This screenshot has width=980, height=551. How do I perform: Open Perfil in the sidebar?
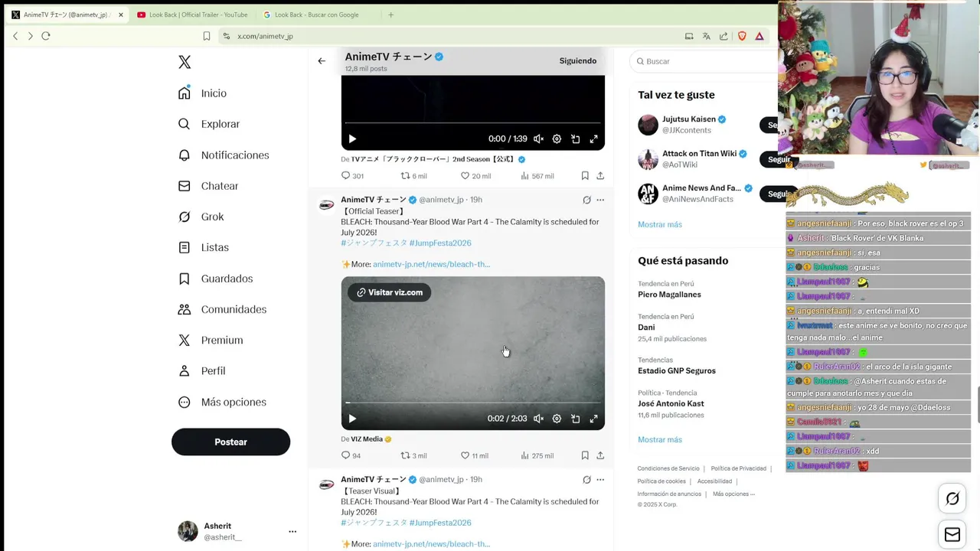(201, 370)
